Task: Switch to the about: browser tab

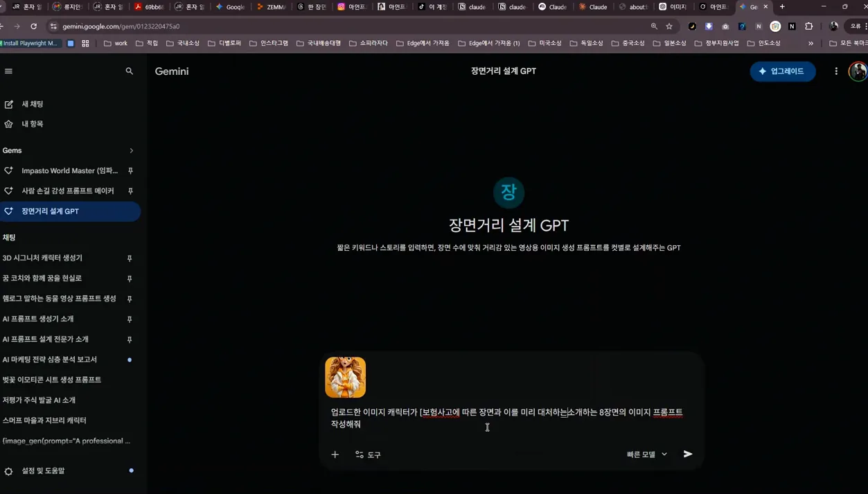Action: point(632,7)
